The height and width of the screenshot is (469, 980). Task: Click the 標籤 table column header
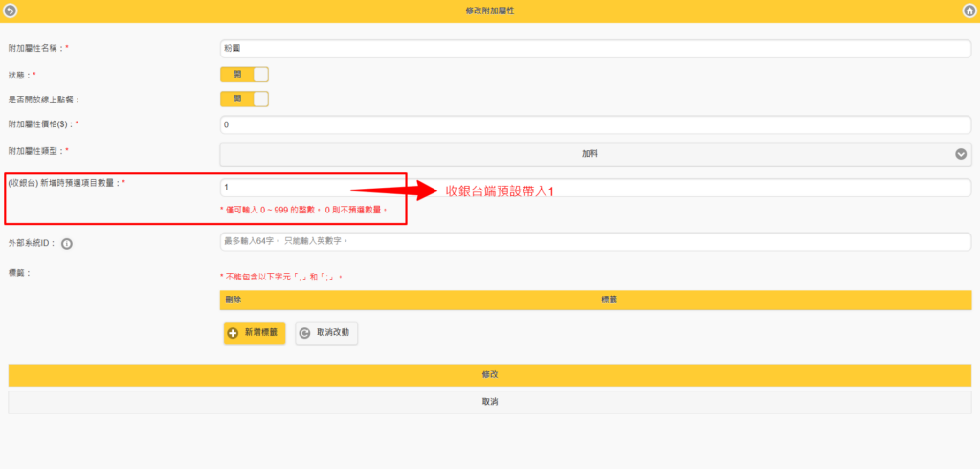coord(610,301)
